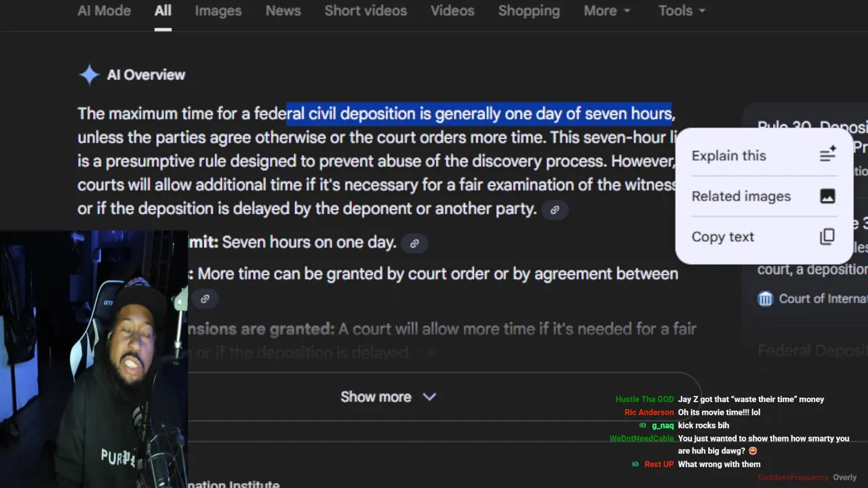Choose Related images from context menu
The width and height of the screenshot is (868, 488).
click(x=764, y=196)
